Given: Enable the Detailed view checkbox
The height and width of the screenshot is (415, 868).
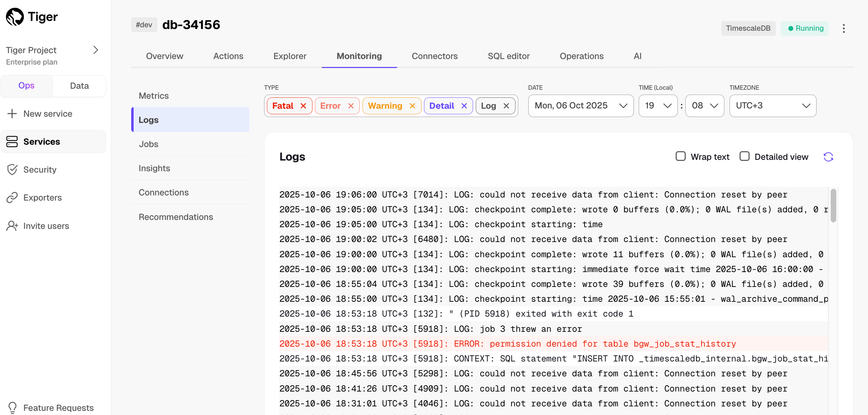Looking at the screenshot, I should point(744,156).
